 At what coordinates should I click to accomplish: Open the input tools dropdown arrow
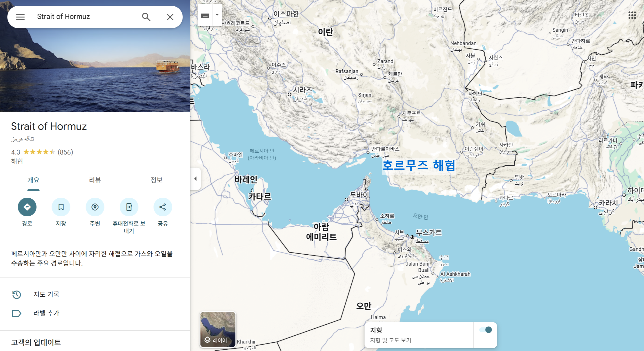click(x=217, y=15)
